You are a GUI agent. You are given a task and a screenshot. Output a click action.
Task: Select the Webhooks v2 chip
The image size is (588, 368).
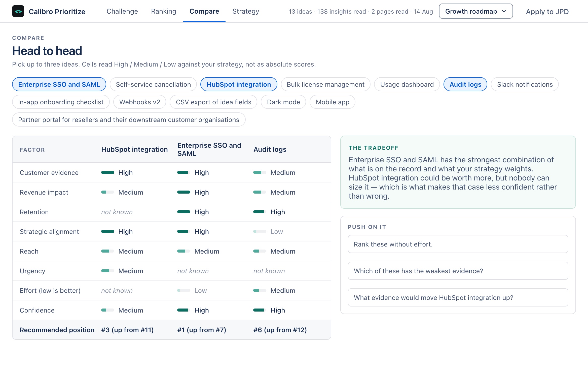coord(140,102)
